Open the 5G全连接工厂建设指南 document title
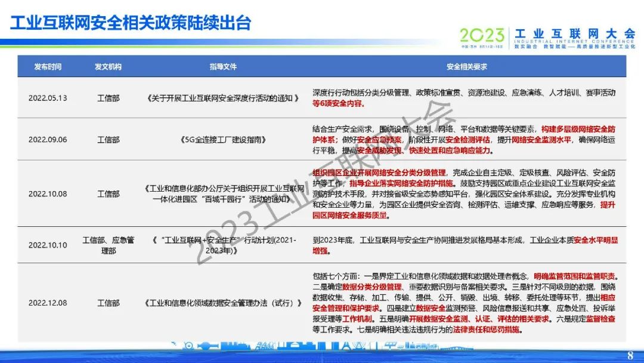The image size is (644, 363). [x=222, y=140]
